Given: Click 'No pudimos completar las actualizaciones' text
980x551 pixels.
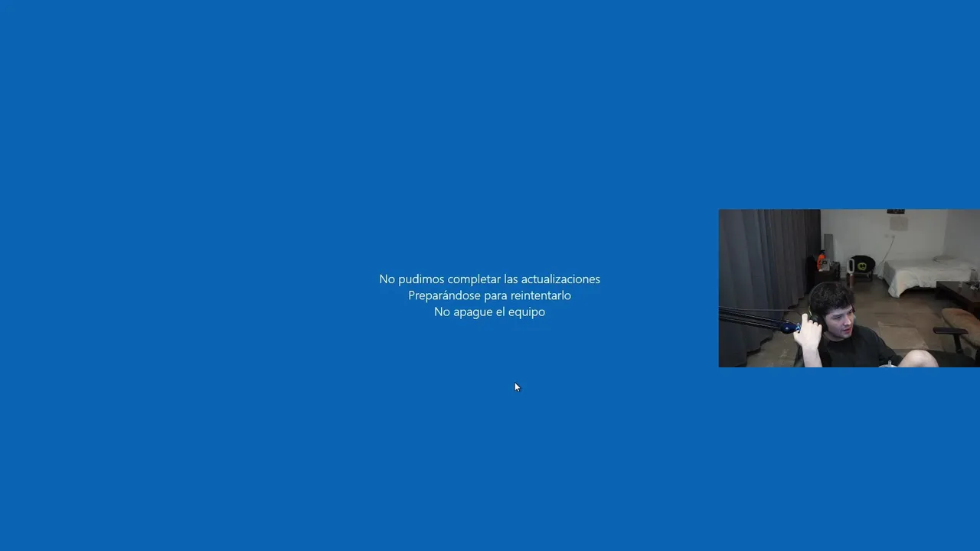Looking at the screenshot, I should click(489, 279).
